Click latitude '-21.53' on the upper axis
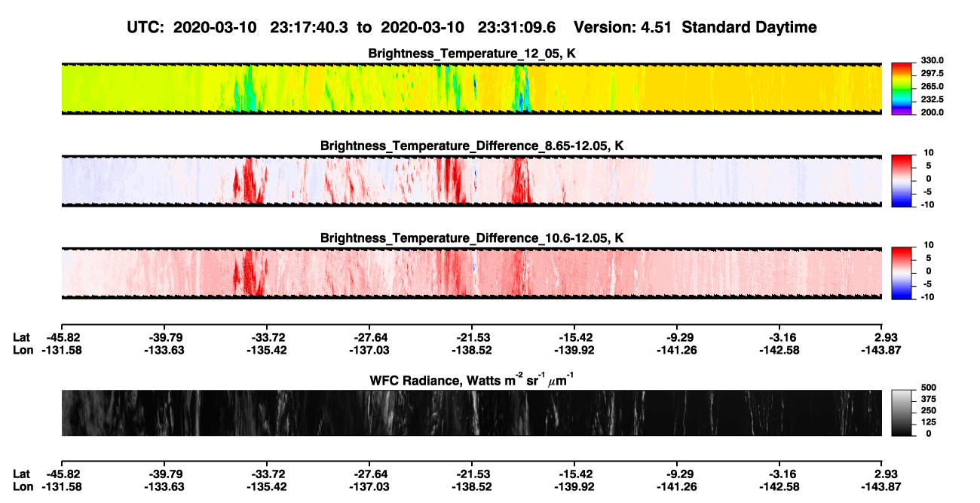The width and height of the screenshot is (980, 503). [x=472, y=337]
